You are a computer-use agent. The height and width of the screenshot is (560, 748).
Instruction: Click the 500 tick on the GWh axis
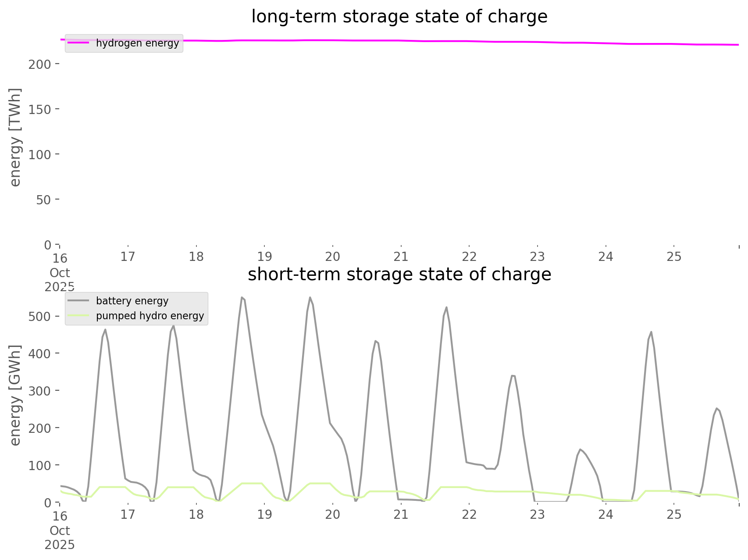pyautogui.click(x=39, y=317)
